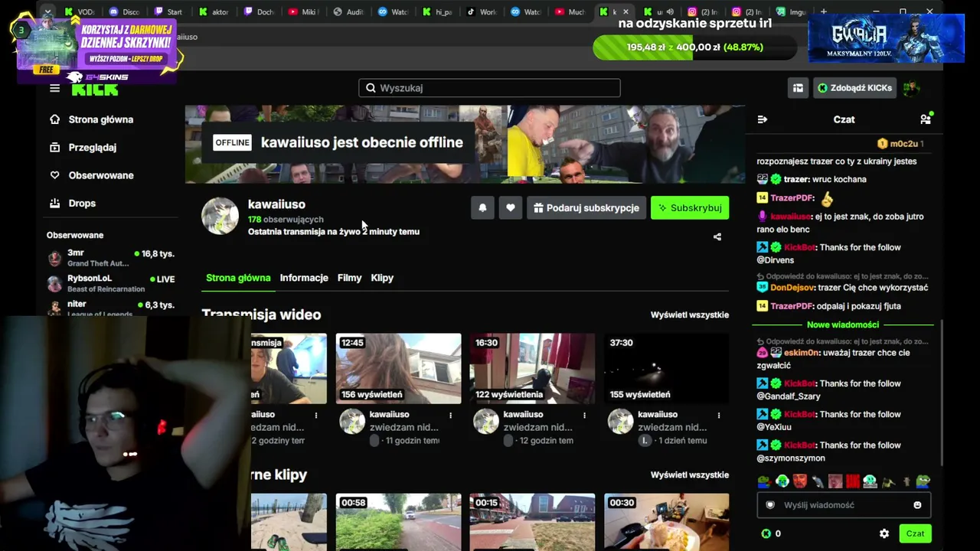Open followed channel niter in the sidebar
The width and height of the screenshot is (980, 551).
(x=111, y=308)
